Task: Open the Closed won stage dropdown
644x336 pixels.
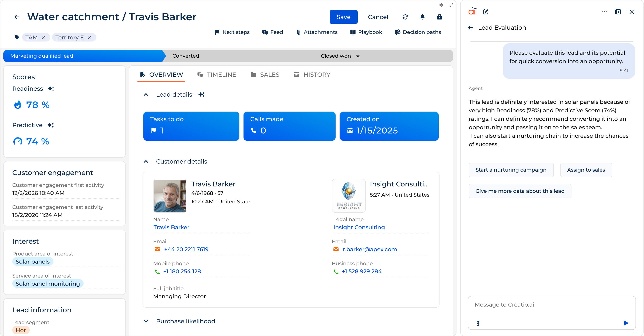Action: [x=357, y=56]
